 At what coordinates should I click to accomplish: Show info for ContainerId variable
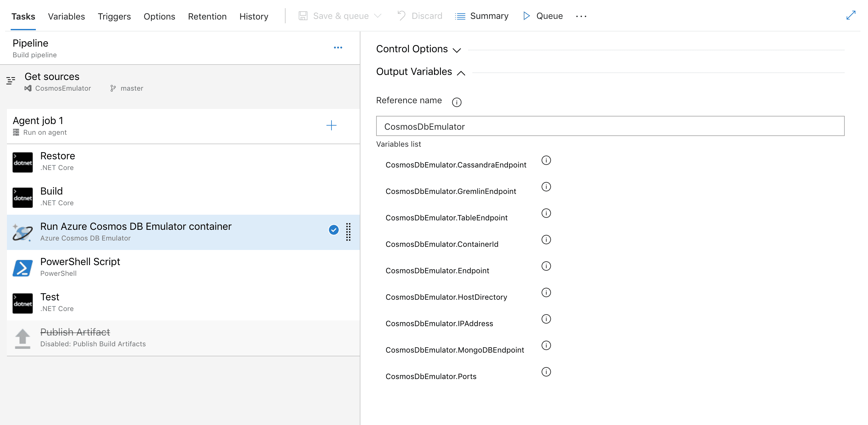[546, 240]
